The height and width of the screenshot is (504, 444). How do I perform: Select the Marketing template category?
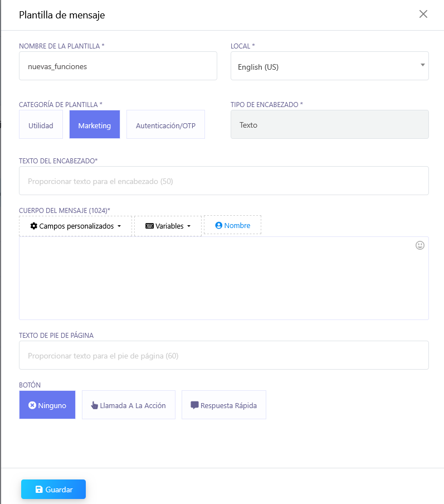coord(94,125)
